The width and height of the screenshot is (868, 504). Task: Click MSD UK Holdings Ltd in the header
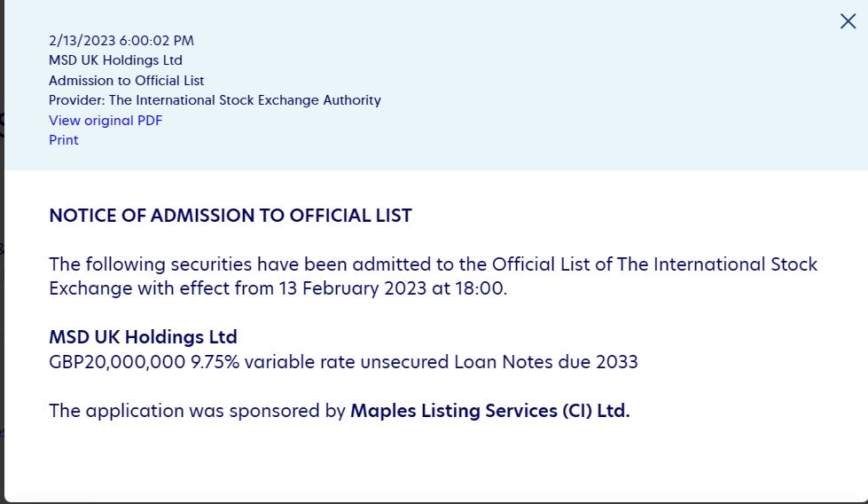click(x=115, y=60)
